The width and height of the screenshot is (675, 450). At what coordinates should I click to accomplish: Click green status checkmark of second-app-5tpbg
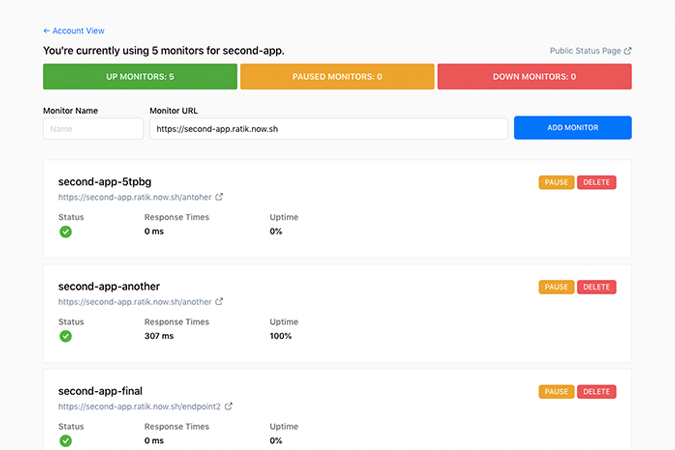(x=65, y=232)
